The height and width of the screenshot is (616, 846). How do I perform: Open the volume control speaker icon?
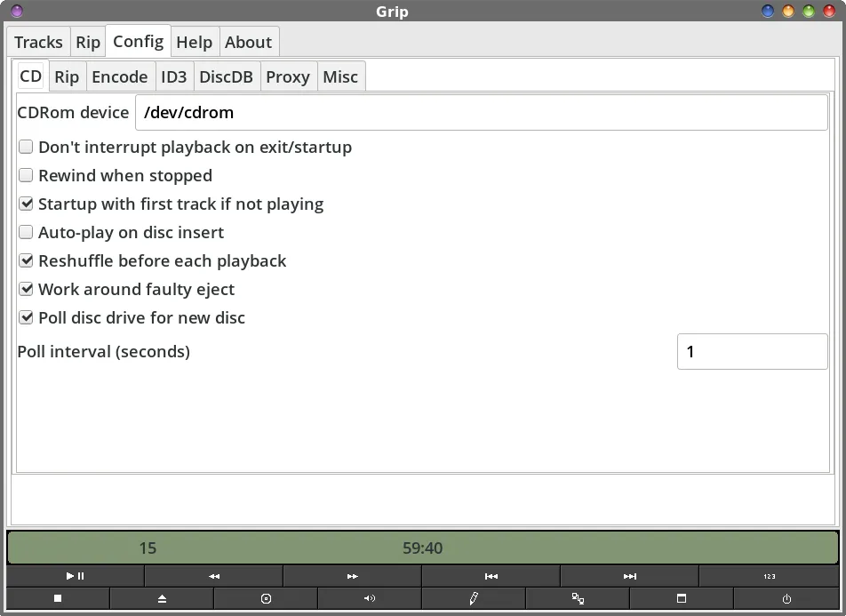click(370, 598)
